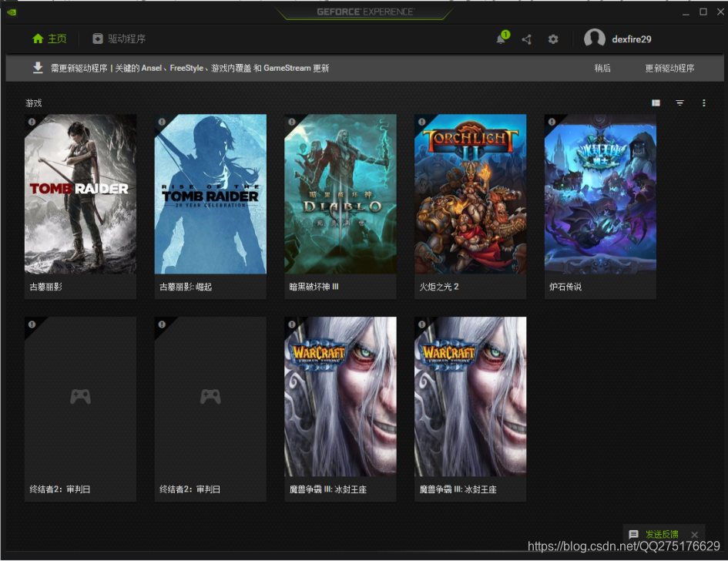
Task: Click 发送反馈 feedback link
Action: click(x=662, y=535)
